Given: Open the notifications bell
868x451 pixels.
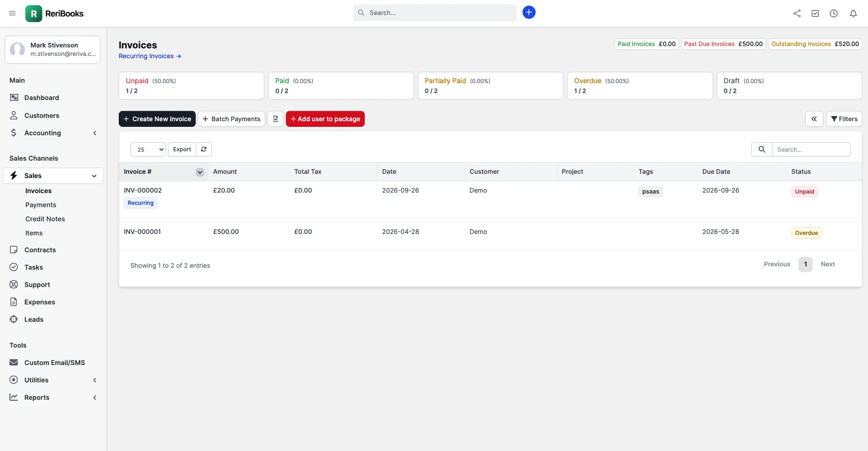Looking at the screenshot, I should coord(853,14).
